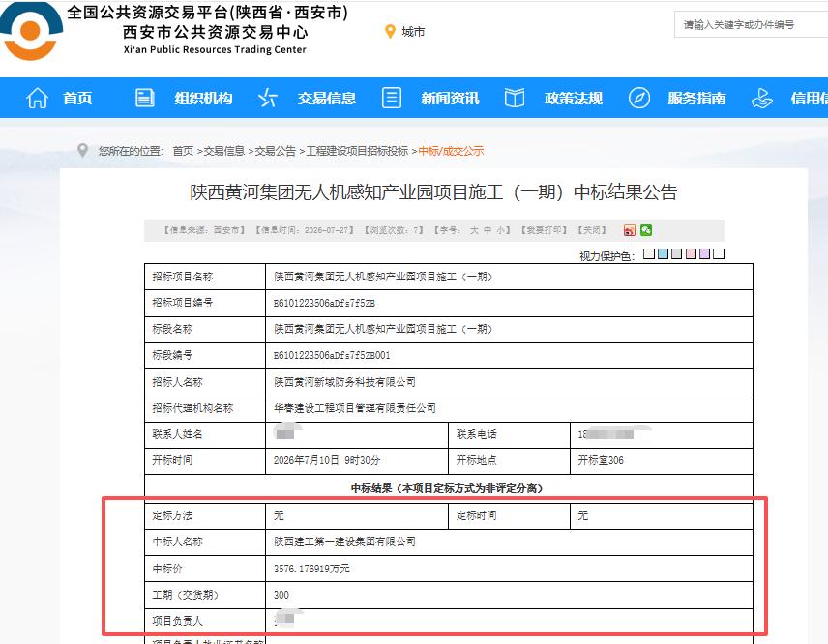Click winning bidder 陕西建工第一建设集团有限公司

344,542
